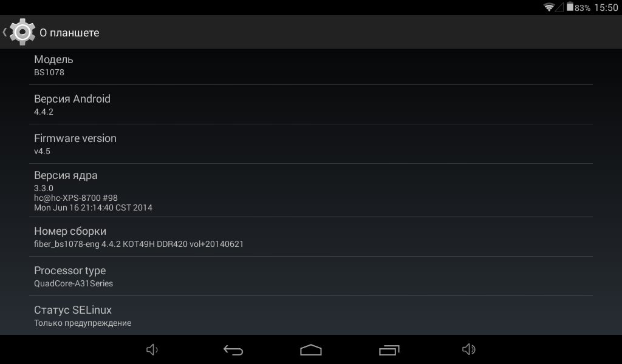Tap the Settings gear icon
This screenshot has height=364, width=622.
22,32
